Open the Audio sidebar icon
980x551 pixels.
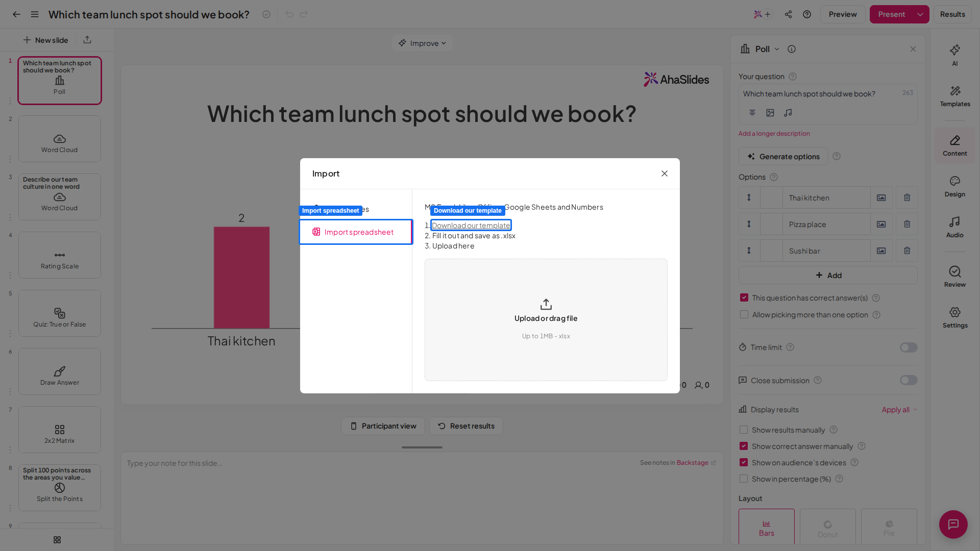pyautogui.click(x=955, y=228)
